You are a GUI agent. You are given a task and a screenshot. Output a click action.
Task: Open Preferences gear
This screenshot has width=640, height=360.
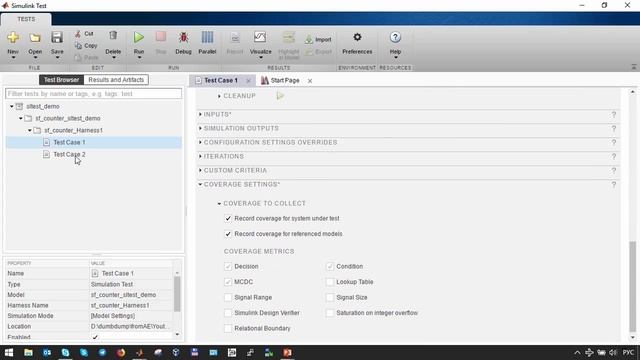357,38
